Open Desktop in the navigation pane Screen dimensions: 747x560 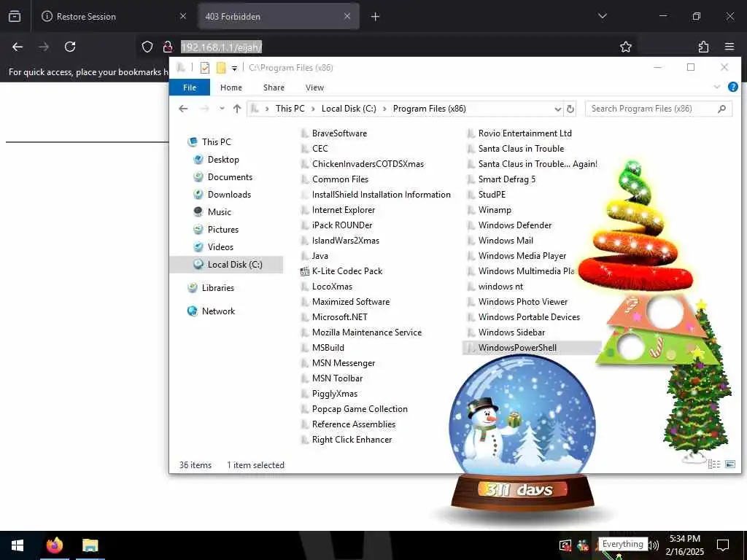pos(223,160)
